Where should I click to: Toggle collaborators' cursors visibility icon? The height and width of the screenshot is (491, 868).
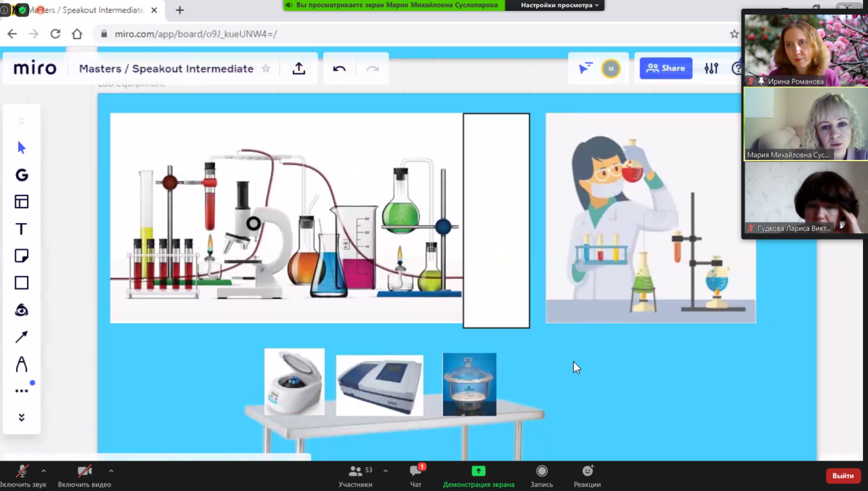tap(585, 68)
